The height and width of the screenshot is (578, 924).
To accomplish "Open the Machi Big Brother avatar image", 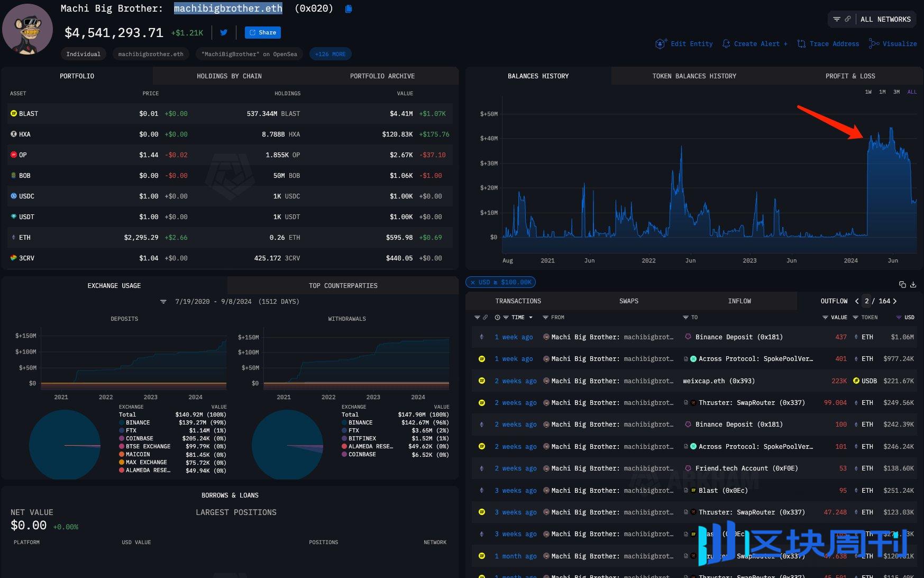I will (28, 30).
